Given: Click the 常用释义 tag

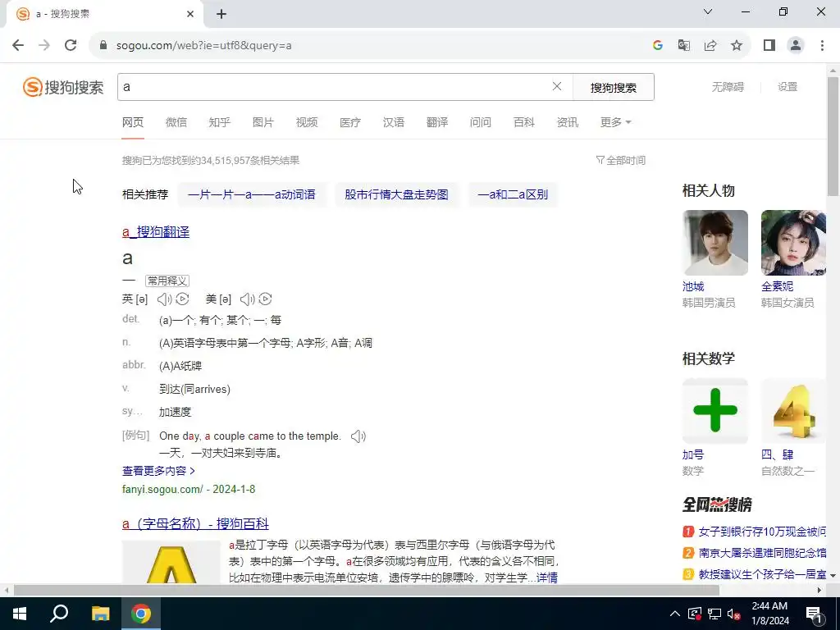Looking at the screenshot, I should 167,281.
